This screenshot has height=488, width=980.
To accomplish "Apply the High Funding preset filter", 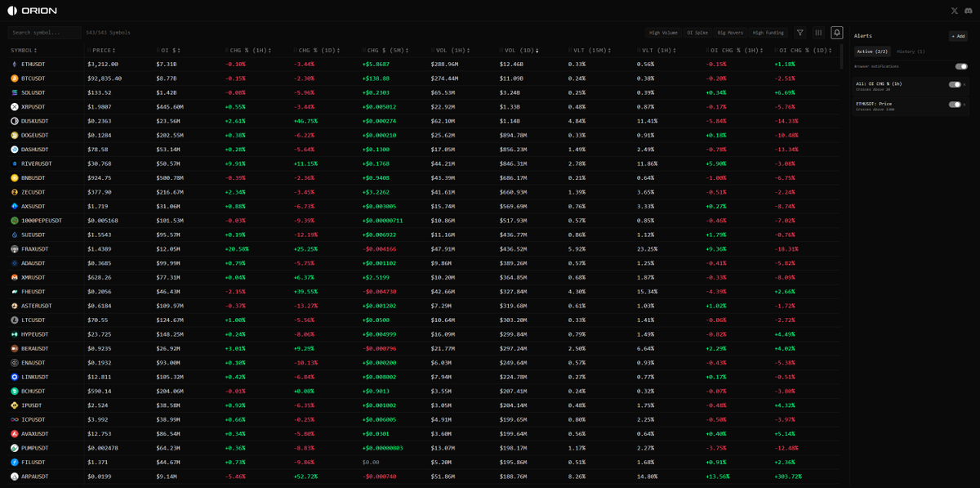I will tap(768, 33).
